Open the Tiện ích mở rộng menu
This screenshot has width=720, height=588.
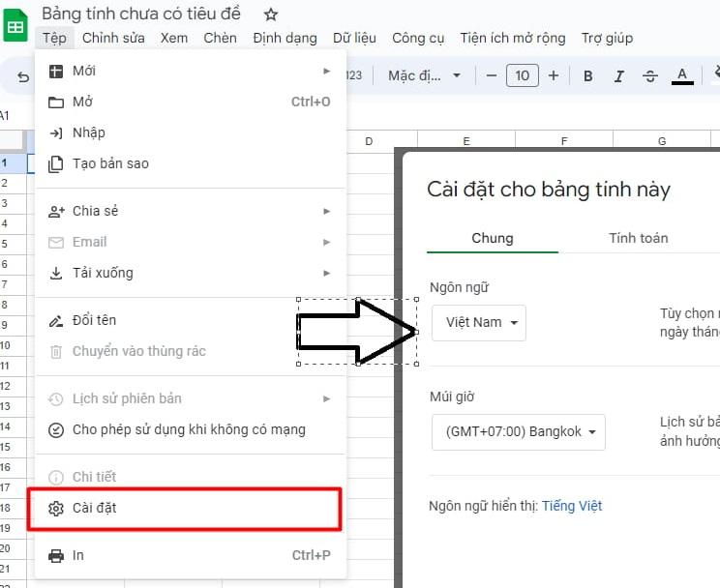click(x=513, y=38)
